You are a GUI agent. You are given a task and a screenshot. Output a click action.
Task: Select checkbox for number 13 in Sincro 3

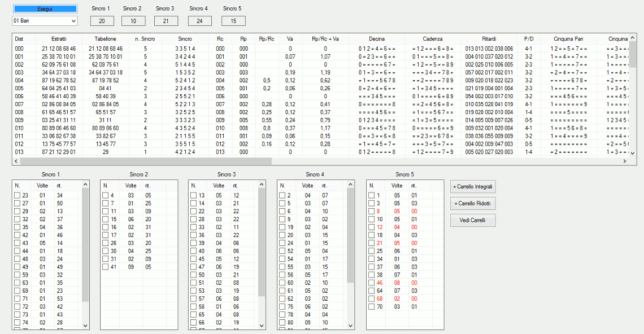194,195
